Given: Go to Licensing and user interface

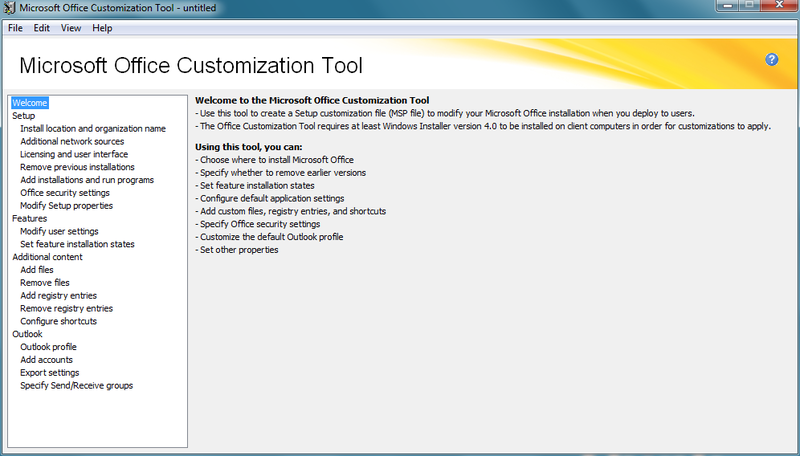Looking at the screenshot, I should pos(74,154).
